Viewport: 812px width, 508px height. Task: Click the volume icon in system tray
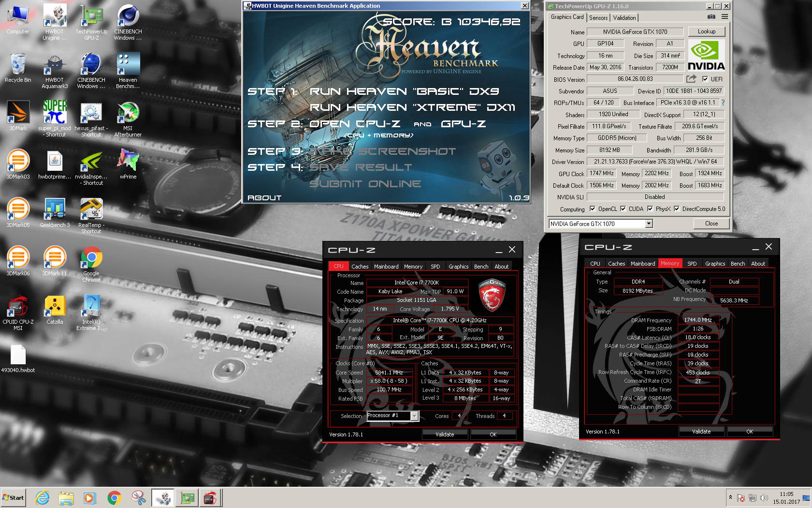click(x=764, y=498)
